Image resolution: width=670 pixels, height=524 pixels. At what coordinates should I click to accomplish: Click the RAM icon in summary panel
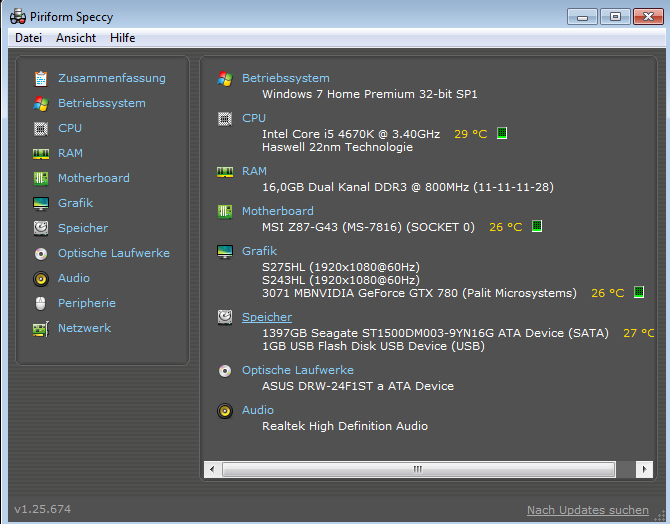[225, 172]
